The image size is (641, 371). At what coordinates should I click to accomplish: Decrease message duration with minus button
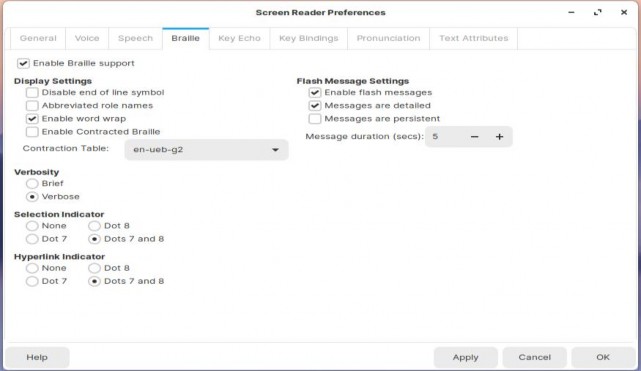(x=474, y=137)
